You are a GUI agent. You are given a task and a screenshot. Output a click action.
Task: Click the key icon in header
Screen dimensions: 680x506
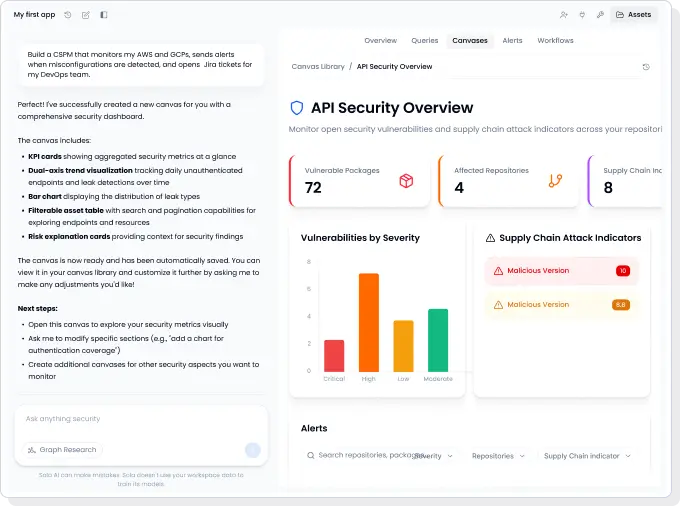[600, 15]
